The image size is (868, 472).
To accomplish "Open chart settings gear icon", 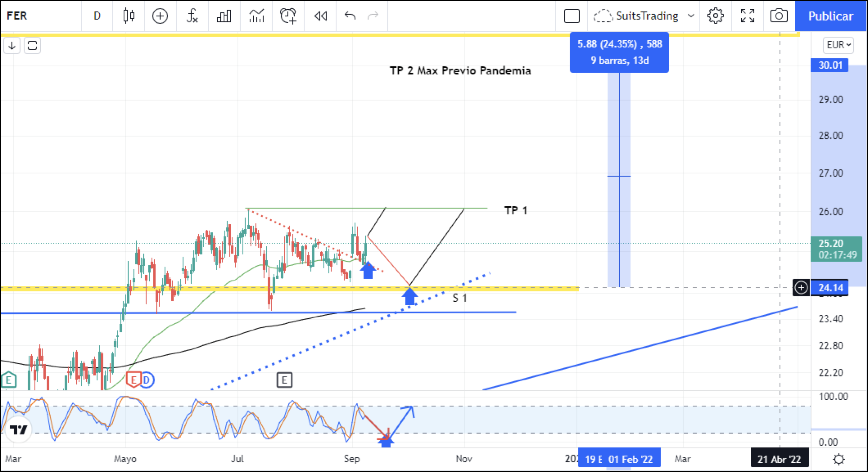I will [x=715, y=16].
